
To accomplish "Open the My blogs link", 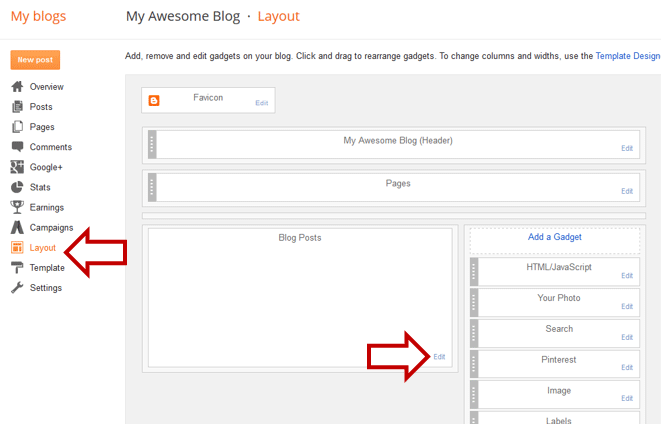I will [38, 16].
